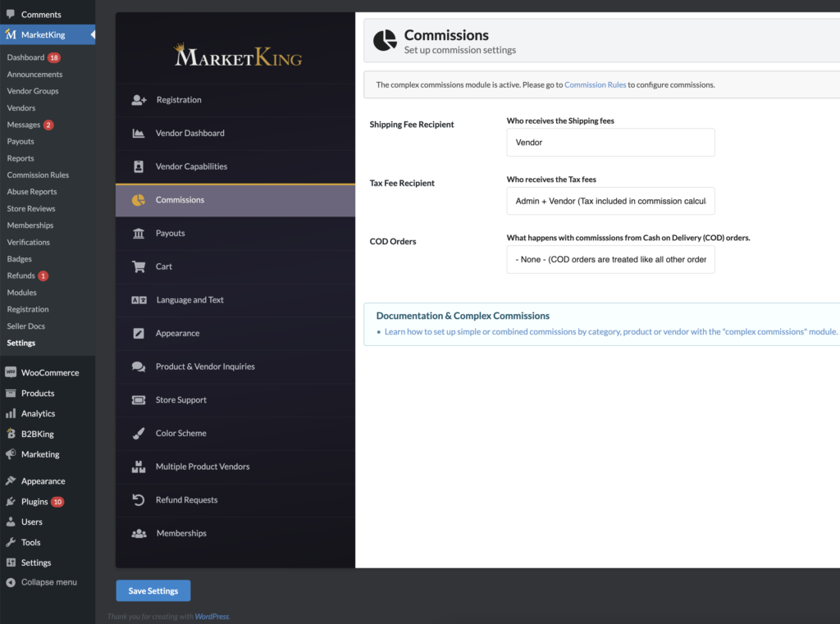The width and height of the screenshot is (840, 624).
Task: Open the Registration settings tab
Action: coord(235,99)
